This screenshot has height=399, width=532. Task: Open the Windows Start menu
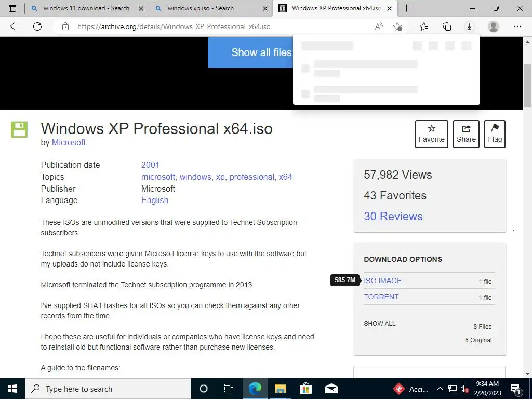12,389
